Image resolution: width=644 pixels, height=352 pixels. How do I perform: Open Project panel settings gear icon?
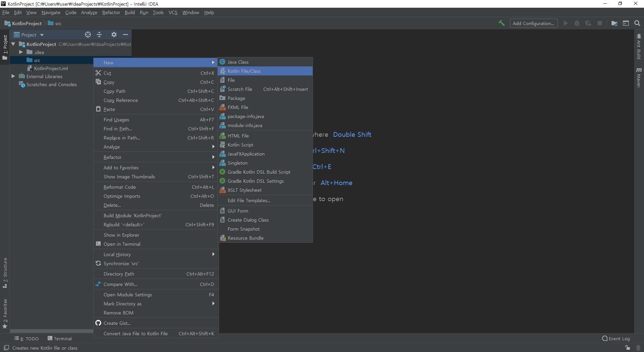pos(114,35)
